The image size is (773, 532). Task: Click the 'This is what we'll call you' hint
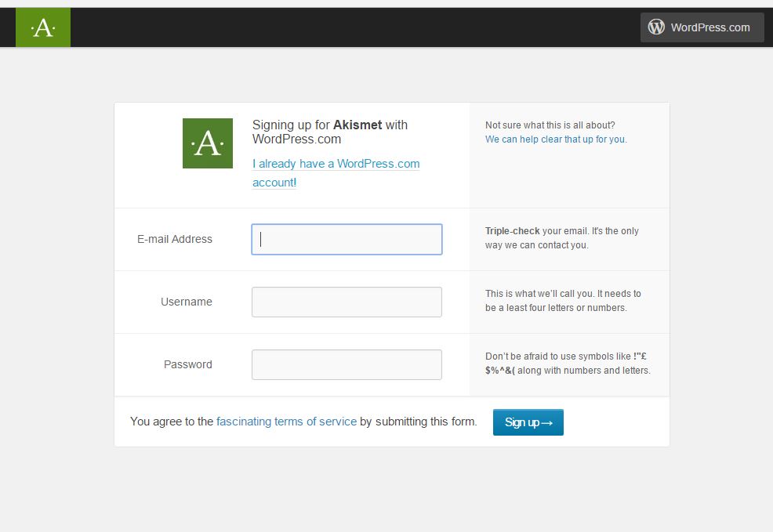click(562, 301)
